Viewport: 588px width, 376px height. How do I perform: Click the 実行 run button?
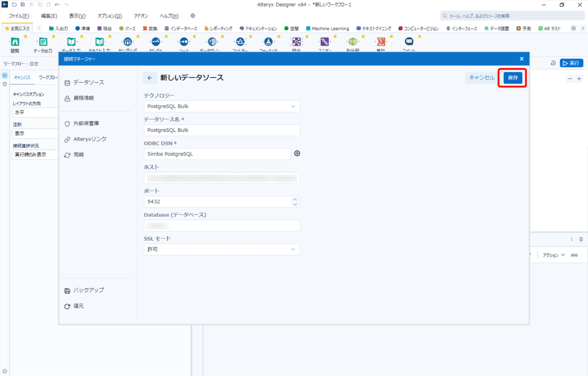click(571, 63)
